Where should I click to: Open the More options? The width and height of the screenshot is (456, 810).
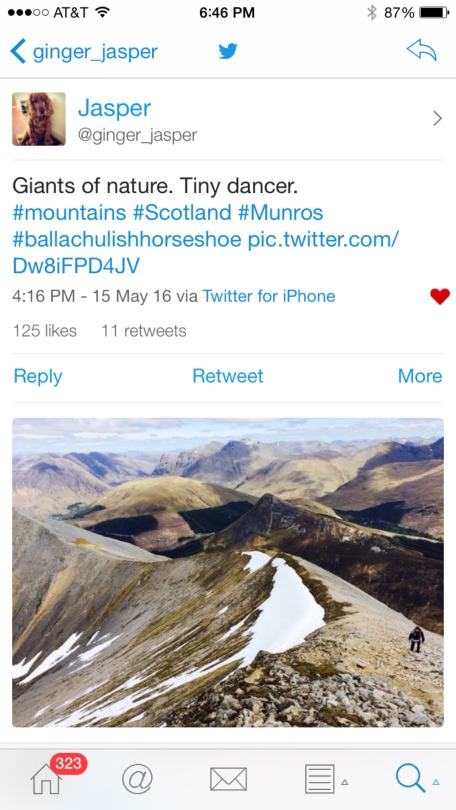[x=420, y=376]
